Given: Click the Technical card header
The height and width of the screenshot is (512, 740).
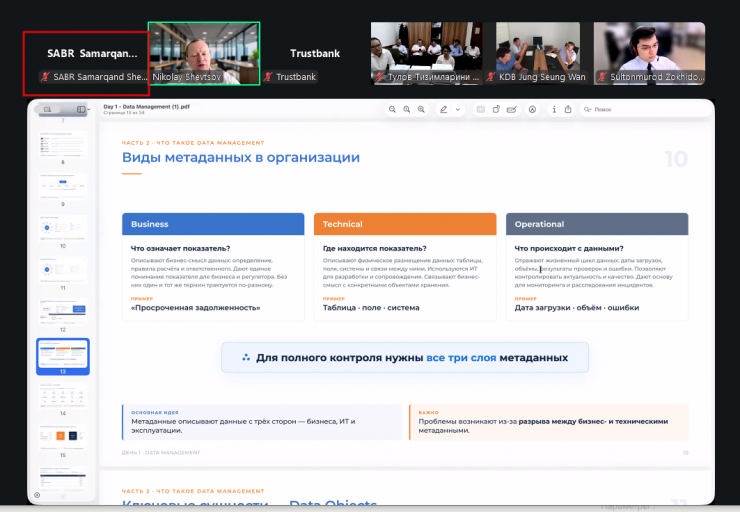Looking at the screenshot, I should [405, 224].
